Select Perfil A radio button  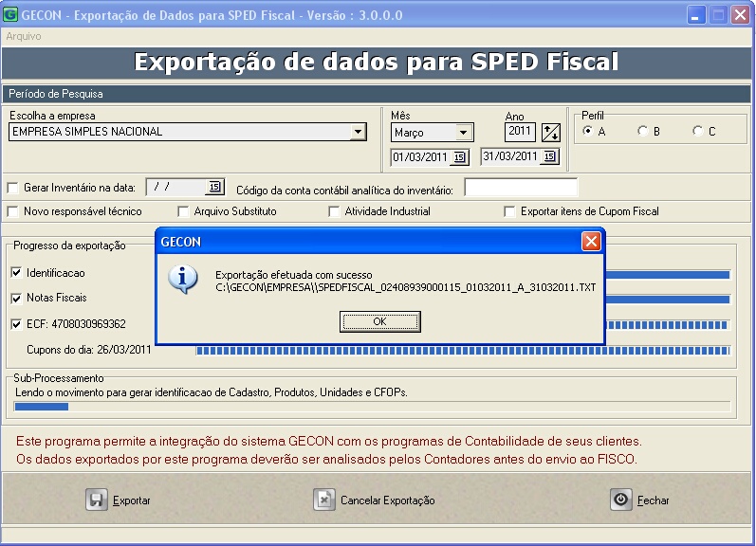click(587, 131)
